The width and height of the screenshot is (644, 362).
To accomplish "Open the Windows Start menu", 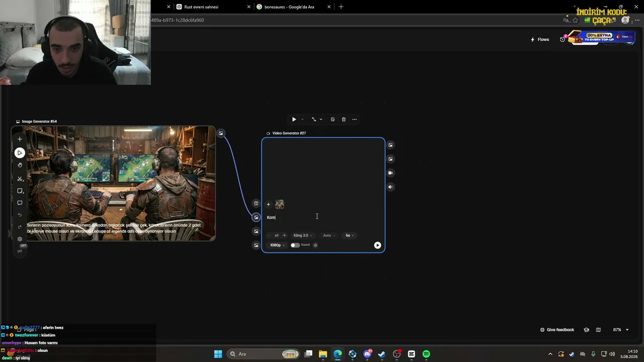I will [218, 354].
